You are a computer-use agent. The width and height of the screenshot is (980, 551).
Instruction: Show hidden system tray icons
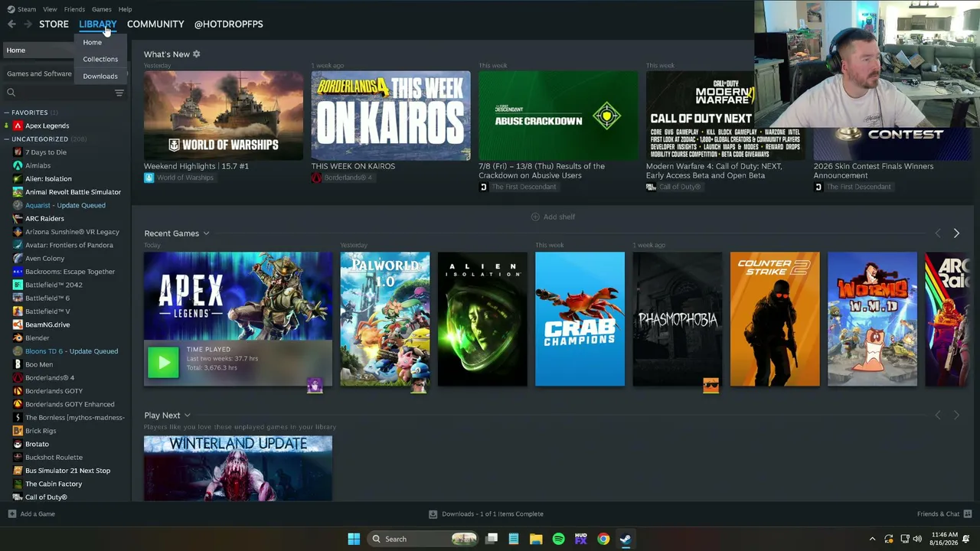click(872, 539)
